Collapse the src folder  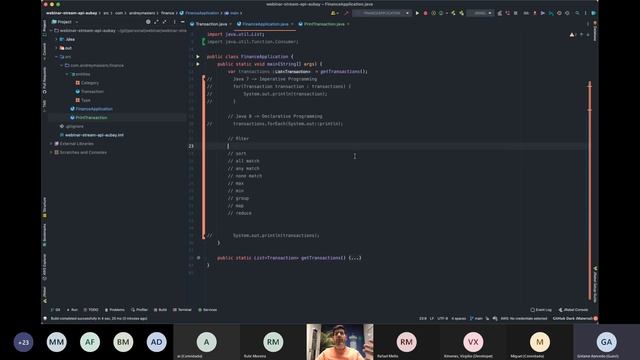57,57
